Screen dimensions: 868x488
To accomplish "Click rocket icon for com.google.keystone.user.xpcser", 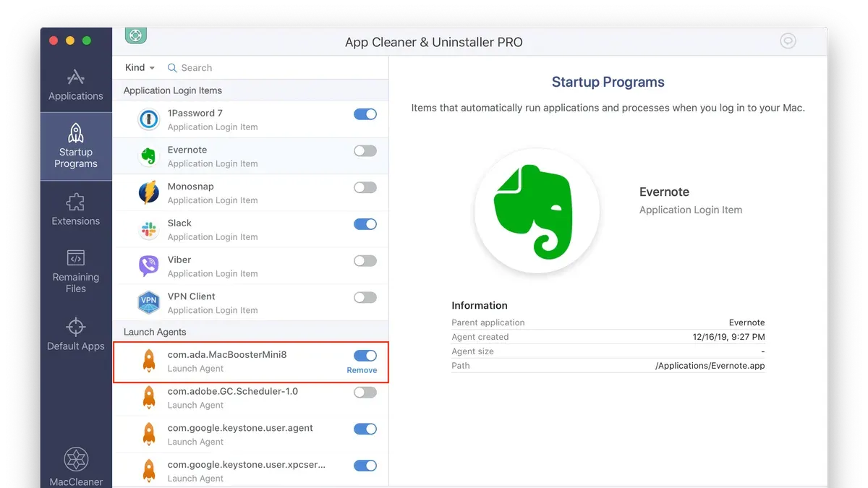I will (149, 471).
